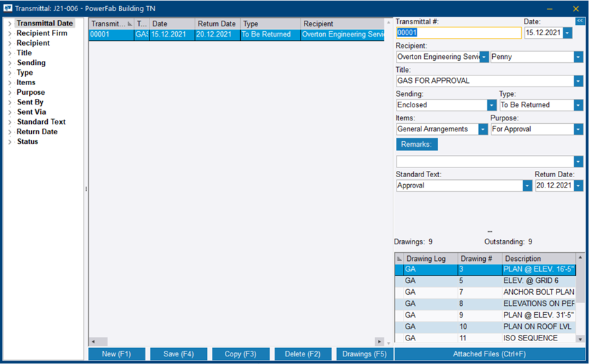Open the Date calendar dropdown
Viewport: 589px width, 364px height.
[x=568, y=33]
